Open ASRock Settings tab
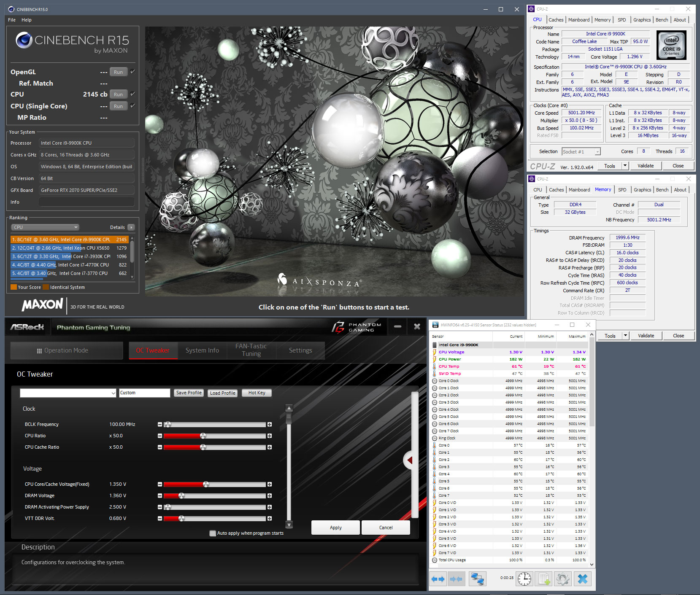This screenshot has width=700, height=595. (300, 350)
